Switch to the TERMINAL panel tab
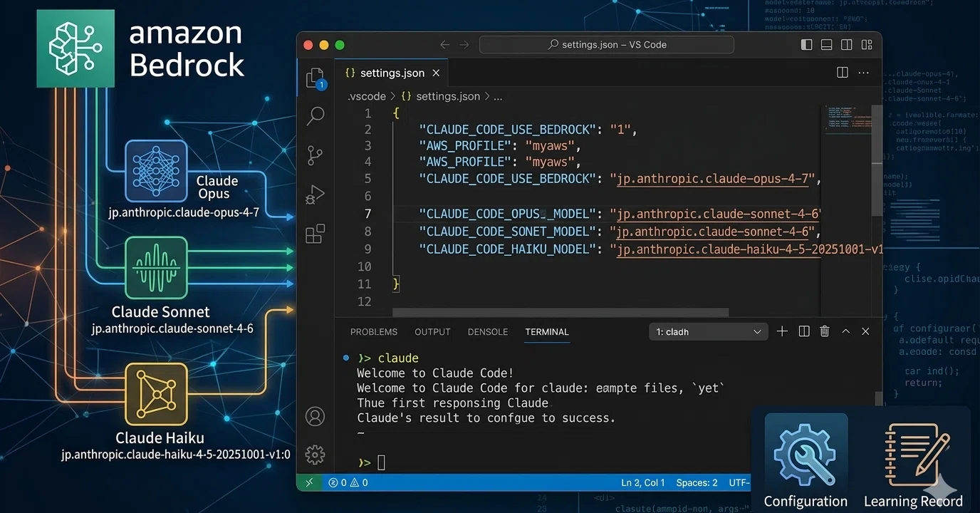This screenshot has height=513, width=980. [547, 332]
